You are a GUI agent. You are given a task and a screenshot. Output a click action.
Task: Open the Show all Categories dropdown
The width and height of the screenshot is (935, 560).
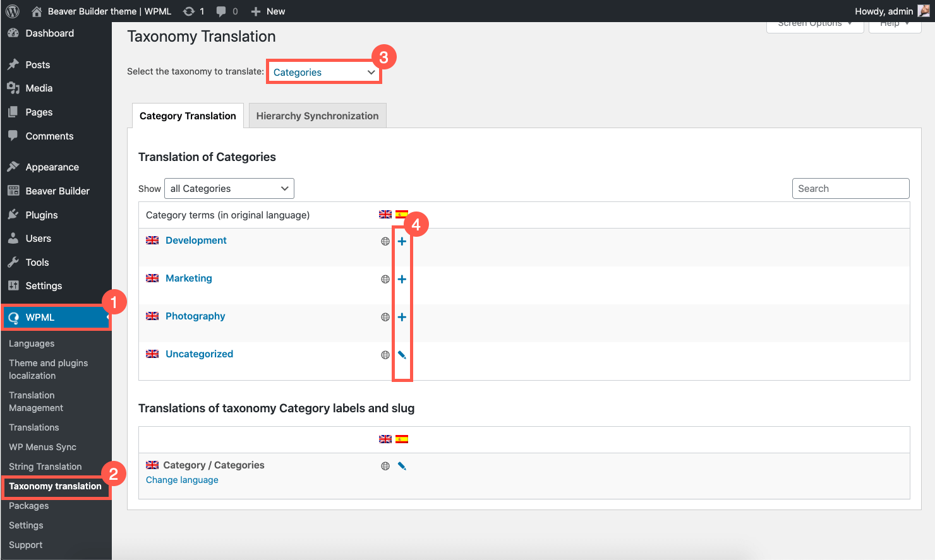[x=229, y=189]
